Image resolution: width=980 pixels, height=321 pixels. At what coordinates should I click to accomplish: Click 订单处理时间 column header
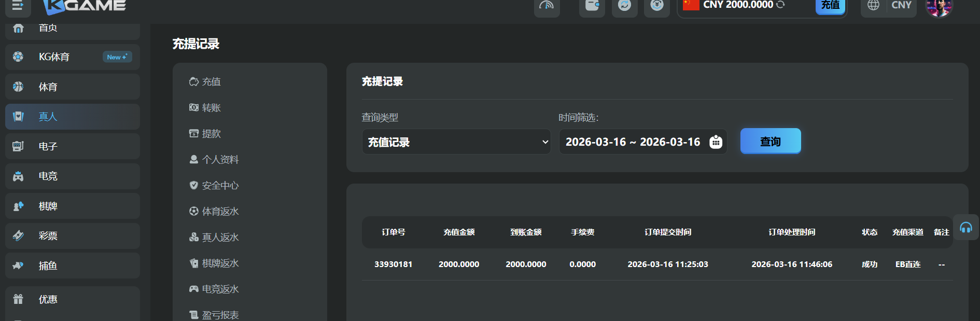[x=792, y=232]
